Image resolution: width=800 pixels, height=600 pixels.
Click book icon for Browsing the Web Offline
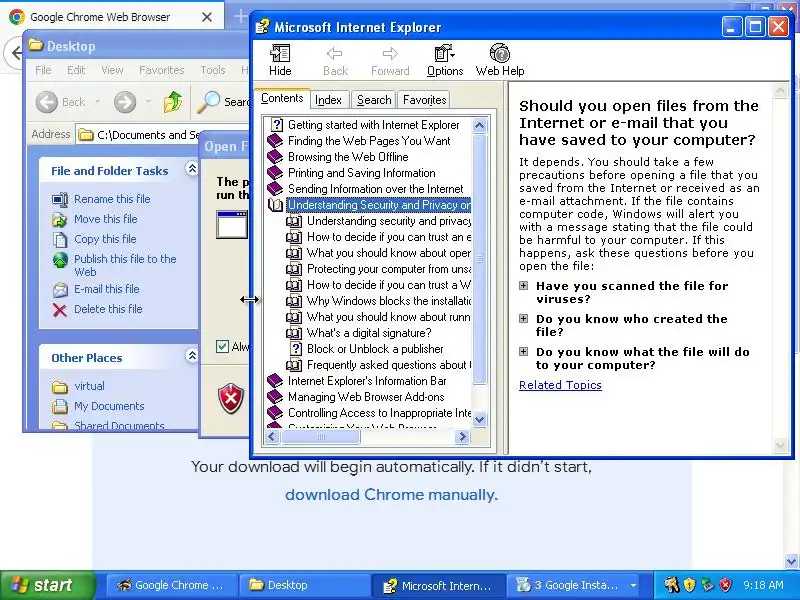pyautogui.click(x=274, y=157)
